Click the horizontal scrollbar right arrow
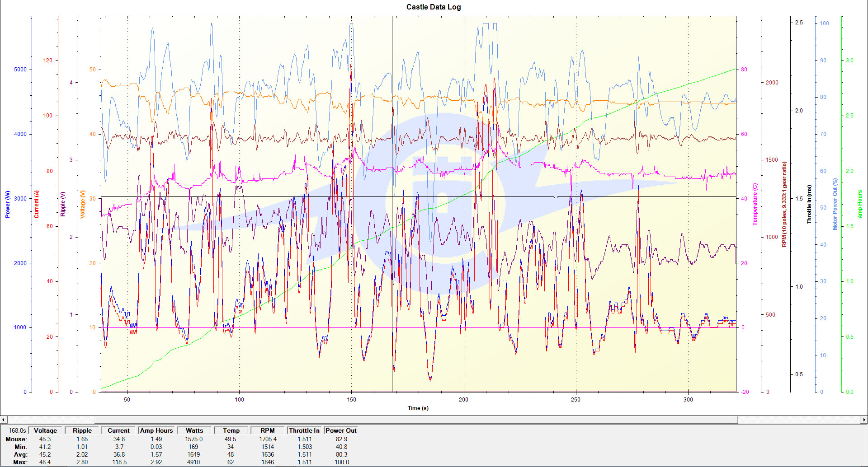 point(864,420)
